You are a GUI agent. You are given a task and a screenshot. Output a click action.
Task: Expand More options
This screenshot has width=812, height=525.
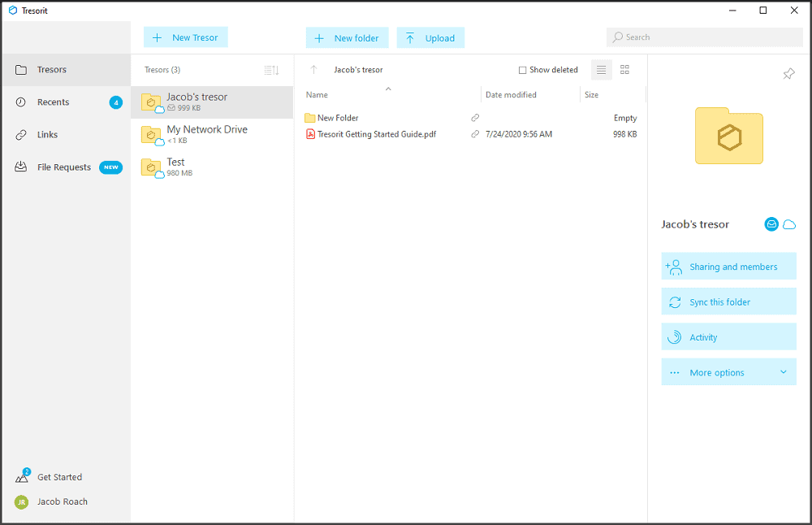(x=728, y=372)
